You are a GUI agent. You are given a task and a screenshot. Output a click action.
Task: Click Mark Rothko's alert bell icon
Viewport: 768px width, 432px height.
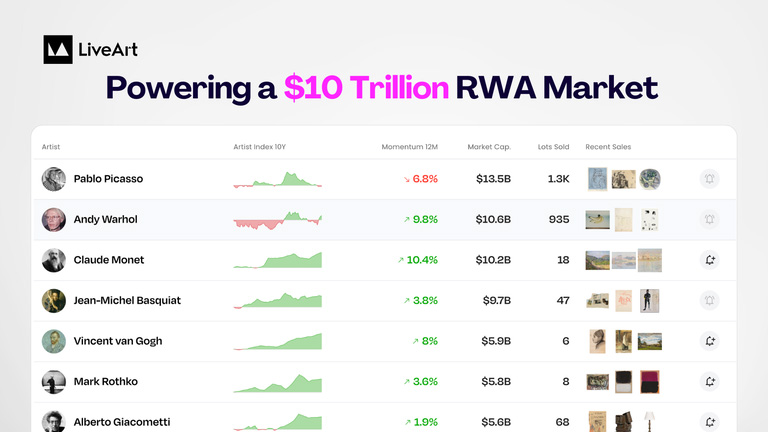(x=709, y=382)
